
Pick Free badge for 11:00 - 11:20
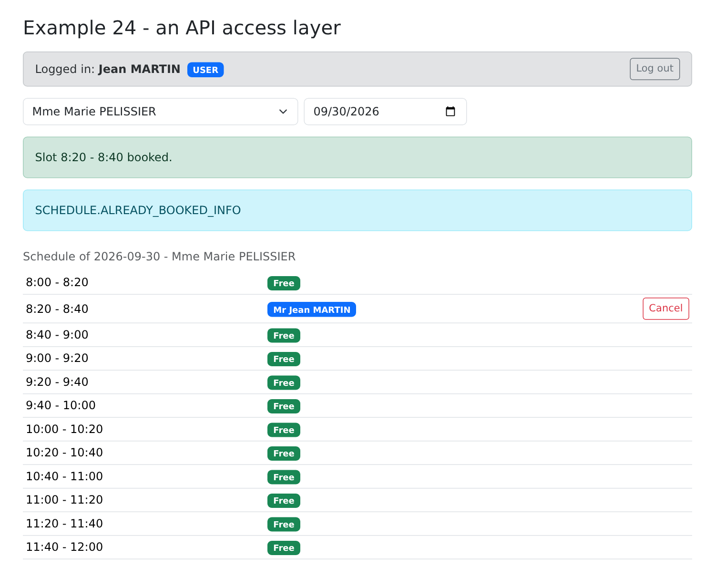tap(284, 501)
